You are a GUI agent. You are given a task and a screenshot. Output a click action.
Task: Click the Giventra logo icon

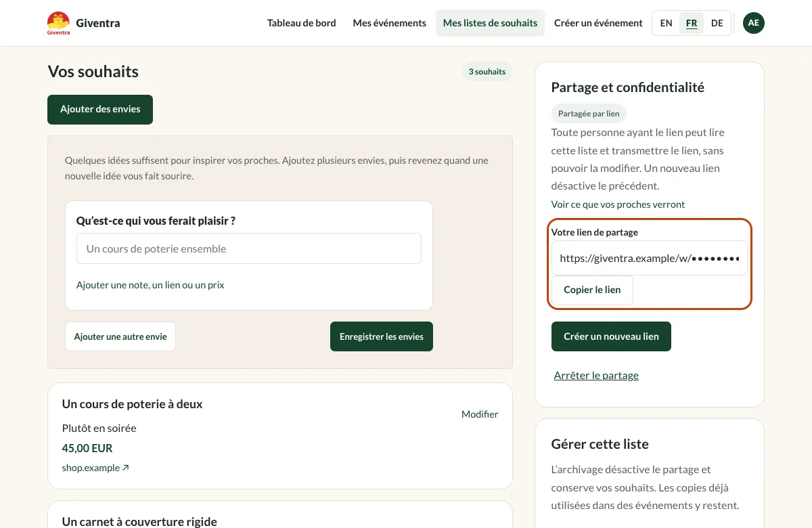[x=58, y=23]
